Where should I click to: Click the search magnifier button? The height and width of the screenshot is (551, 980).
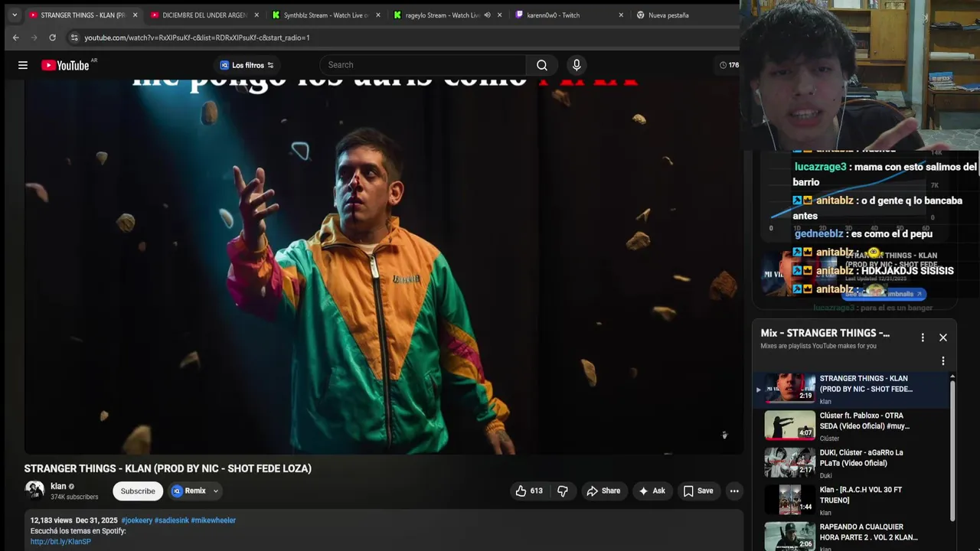coord(542,65)
